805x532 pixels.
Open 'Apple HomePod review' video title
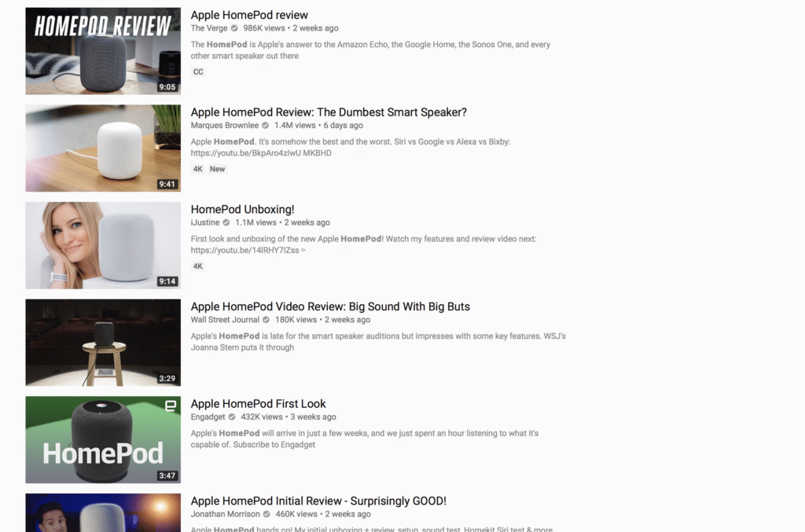249,15
